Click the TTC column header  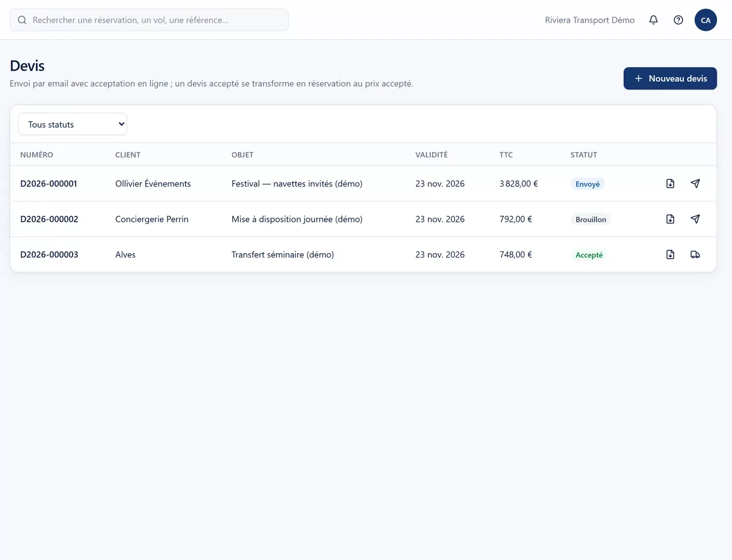(x=506, y=155)
